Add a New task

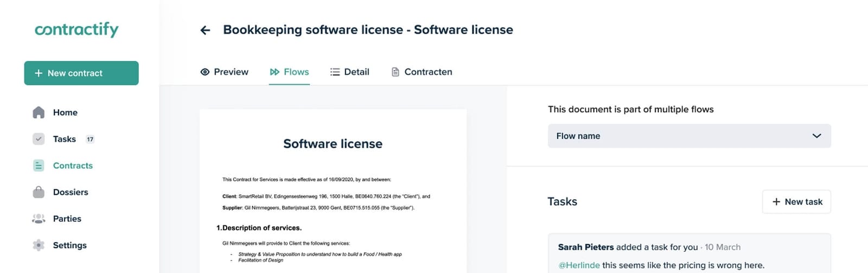pyautogui.click(x=796, y=202)
